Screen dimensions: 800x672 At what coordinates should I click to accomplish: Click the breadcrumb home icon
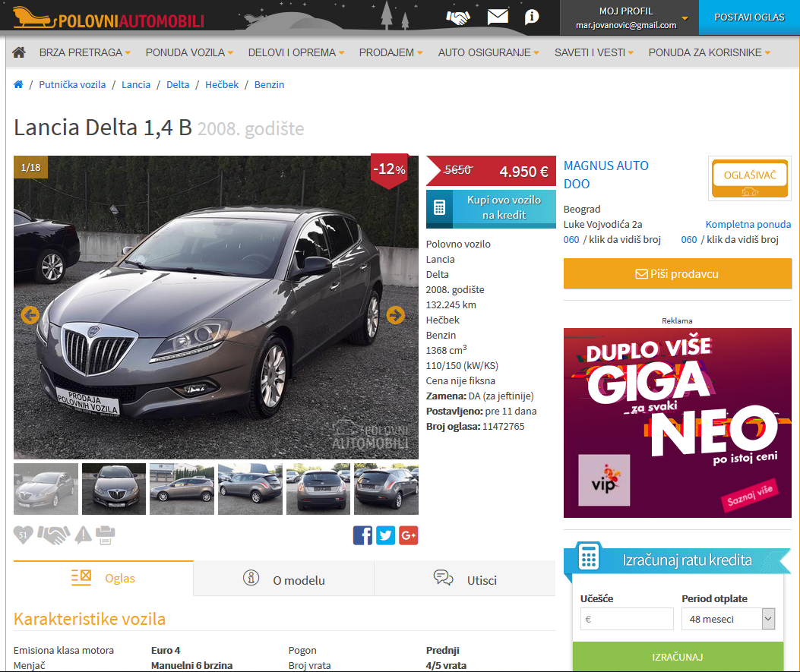[x=18, y=84]
